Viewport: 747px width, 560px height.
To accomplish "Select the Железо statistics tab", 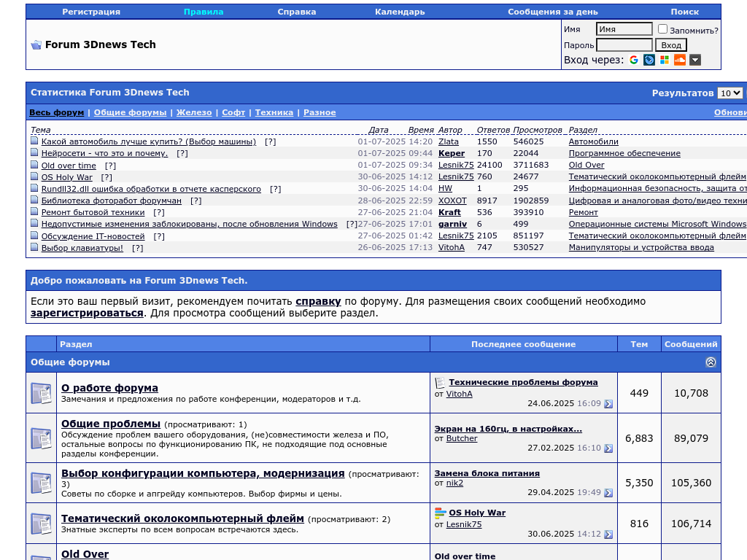I will coord(194,112).
